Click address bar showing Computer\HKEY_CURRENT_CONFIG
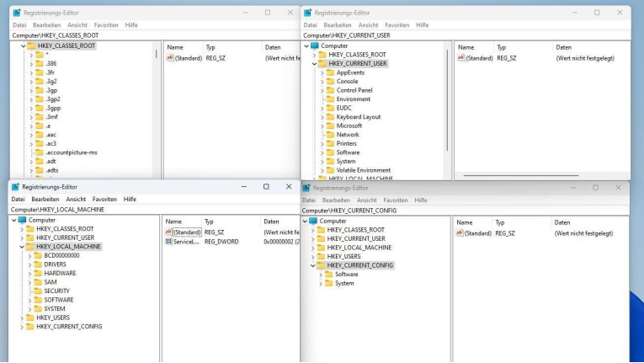The width and height of the screenshot is (644, 363). point(465,211)
